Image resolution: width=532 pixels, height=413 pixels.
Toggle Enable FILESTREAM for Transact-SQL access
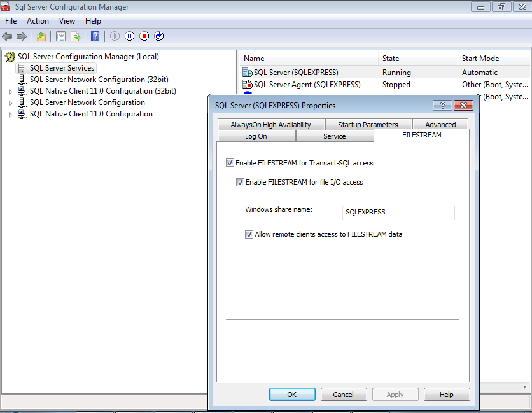(x=230, y=163)
